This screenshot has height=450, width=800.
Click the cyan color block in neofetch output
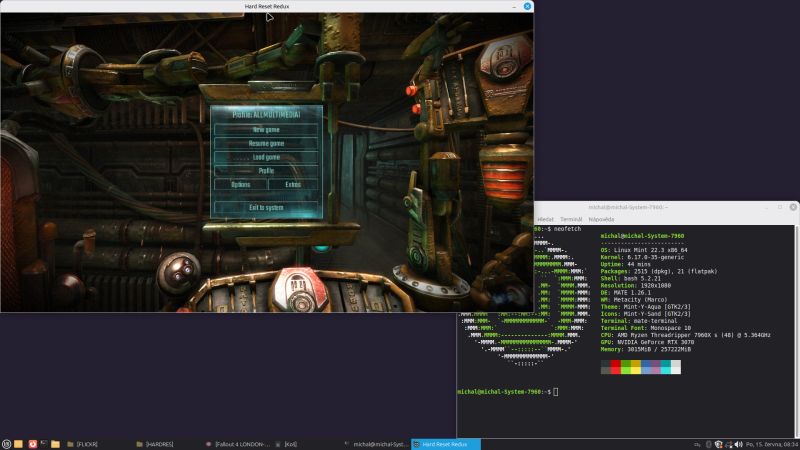[x=666, y=367]
